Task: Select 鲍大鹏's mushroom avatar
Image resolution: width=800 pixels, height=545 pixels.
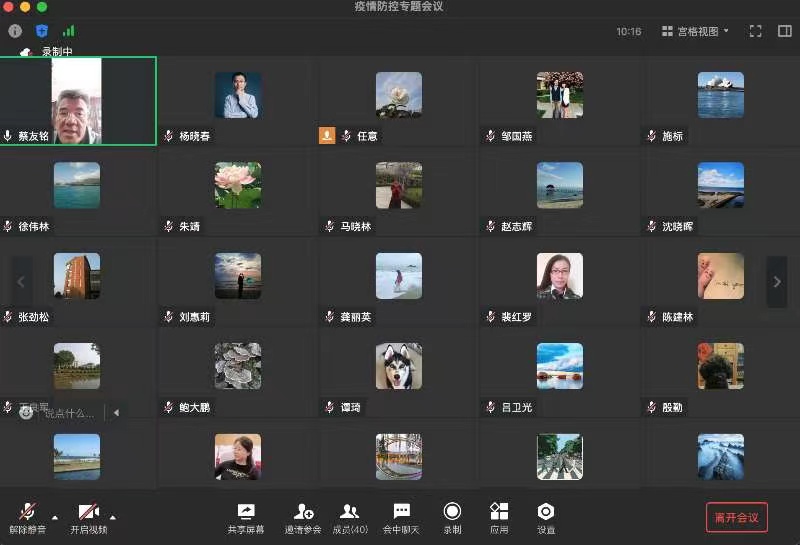Action: pos(238,366)
